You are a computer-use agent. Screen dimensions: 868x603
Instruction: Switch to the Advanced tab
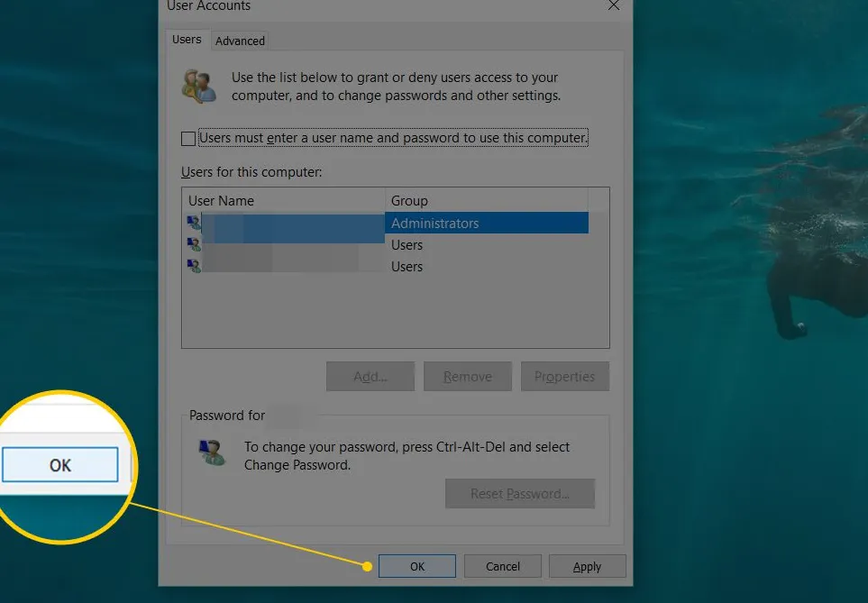240,41
